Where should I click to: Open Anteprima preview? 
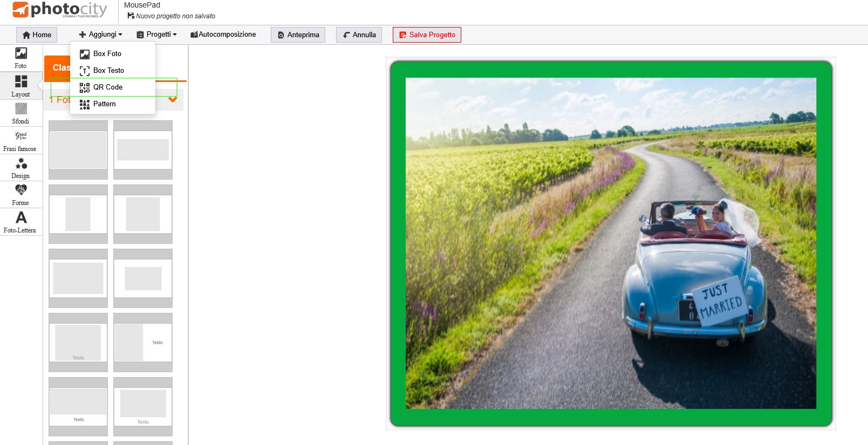(298, 35)
